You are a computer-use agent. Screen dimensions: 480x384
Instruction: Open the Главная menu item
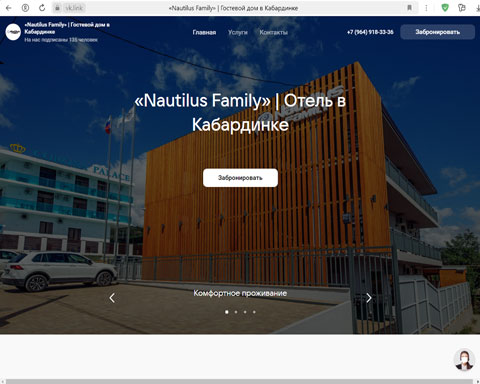pyautogui.click(x=204, y=32)
